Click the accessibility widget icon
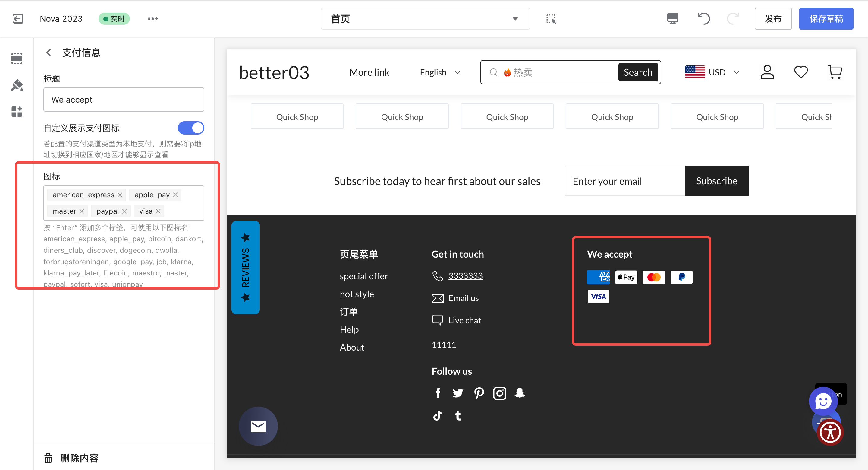868x470 pixels. [x=830, y=433]
